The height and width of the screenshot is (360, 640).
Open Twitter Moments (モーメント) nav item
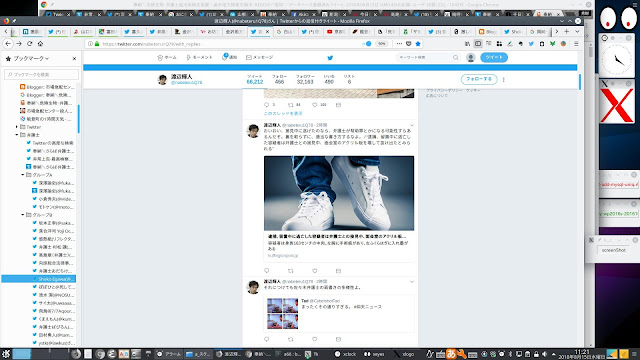[x=199, y=58]
